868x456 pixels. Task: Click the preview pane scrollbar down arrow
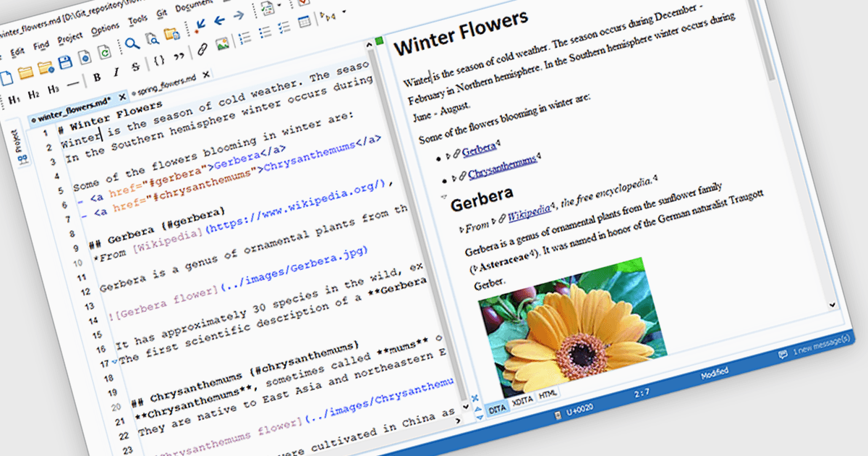pos(832,306)
